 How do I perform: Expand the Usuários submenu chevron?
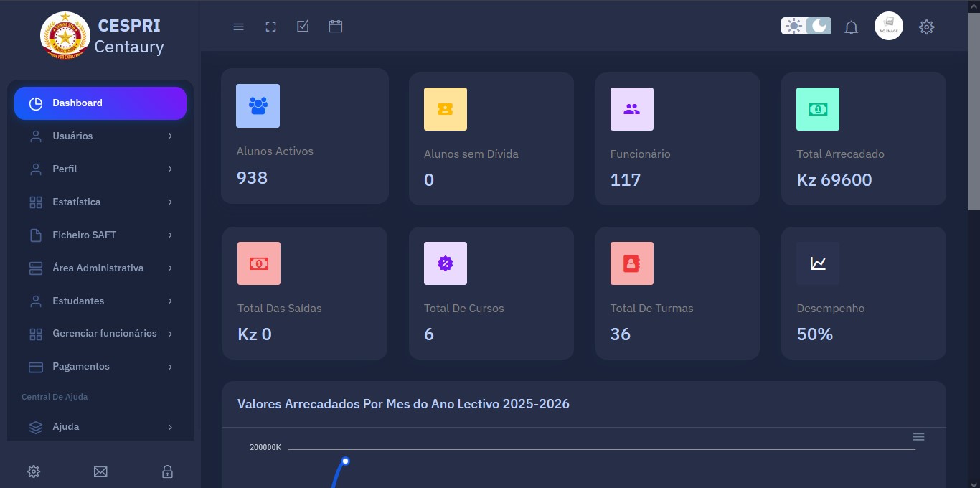[x=170, y=136]
